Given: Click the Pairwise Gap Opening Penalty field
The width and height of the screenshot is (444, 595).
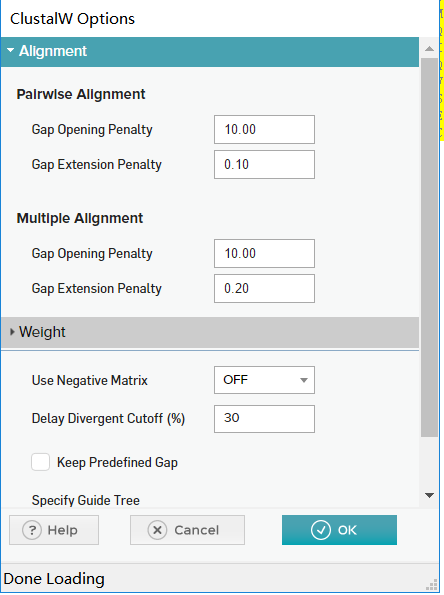Looking at the screenshot, I should tap(264, 129).
